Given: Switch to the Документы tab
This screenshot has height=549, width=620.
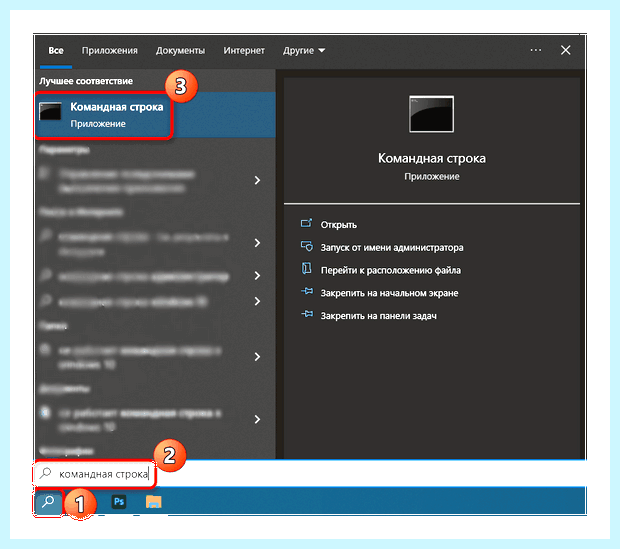Looking at the screenshot, I should click(x=180, y=51).
